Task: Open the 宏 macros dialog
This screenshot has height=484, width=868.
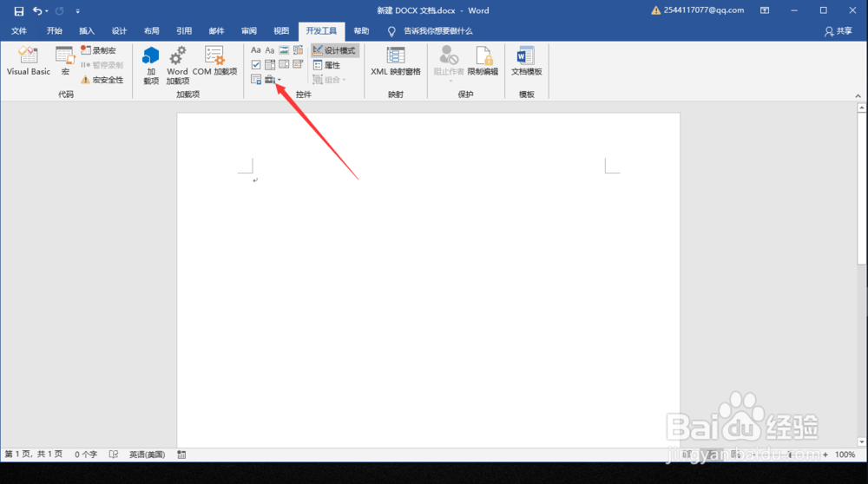Action: pos(65,61)
